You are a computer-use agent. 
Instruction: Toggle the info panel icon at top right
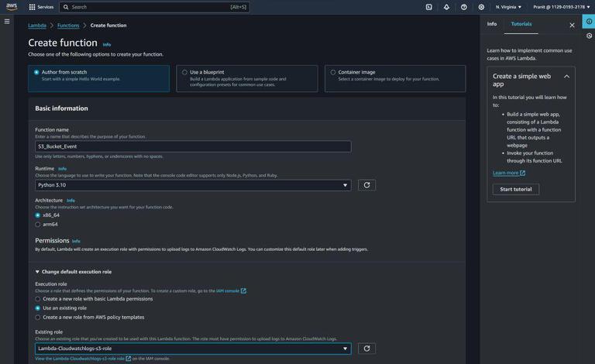pos(589,22)
